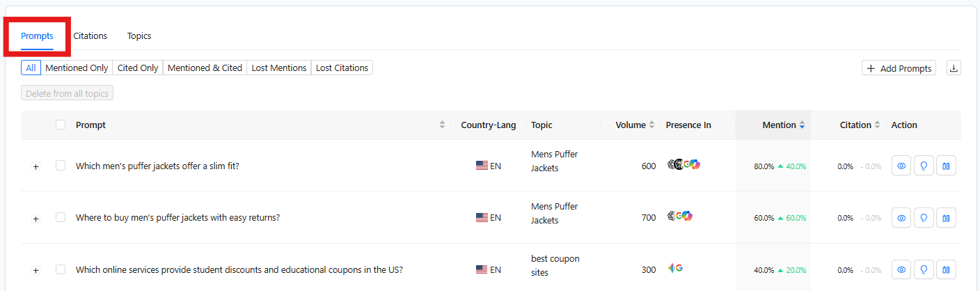Open compare icon for student discounts prompt

click(x=946, y=269)
